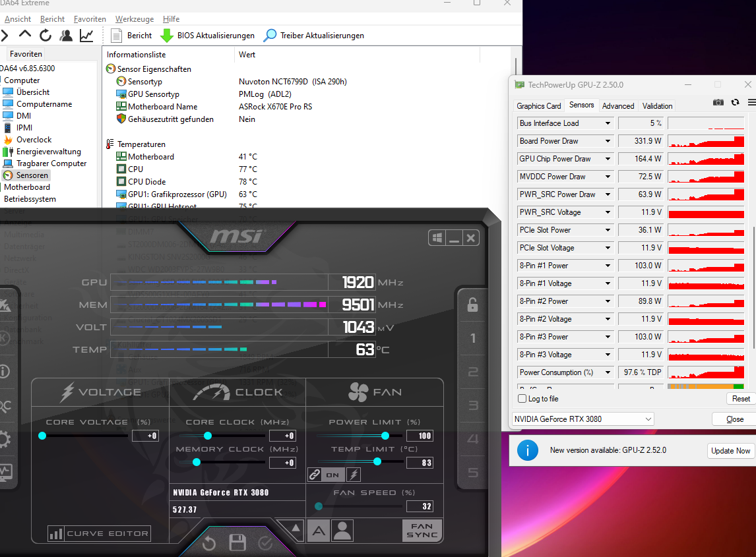Open the Ansicht menu
Image resolution: width=756 pixels, height=557 pixels.
click(18, 19)
